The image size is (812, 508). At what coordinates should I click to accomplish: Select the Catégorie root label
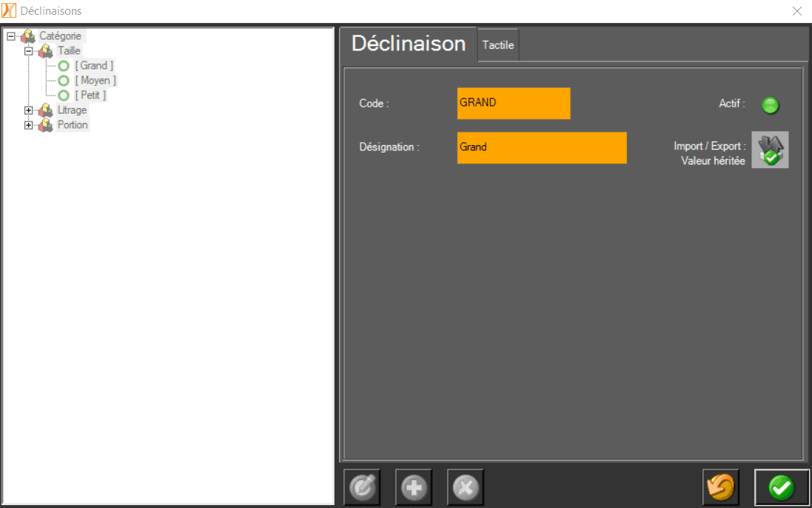tap(60, 36)
